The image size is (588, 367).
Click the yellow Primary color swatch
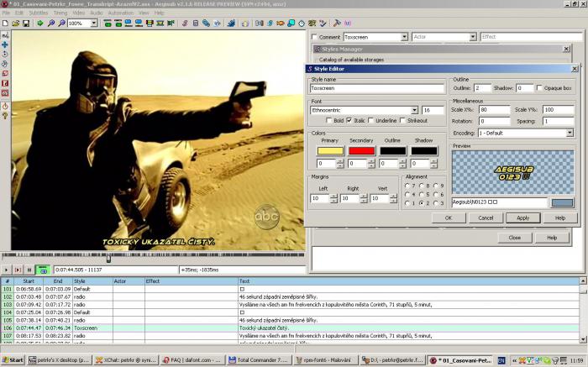[x=330, y=150]
